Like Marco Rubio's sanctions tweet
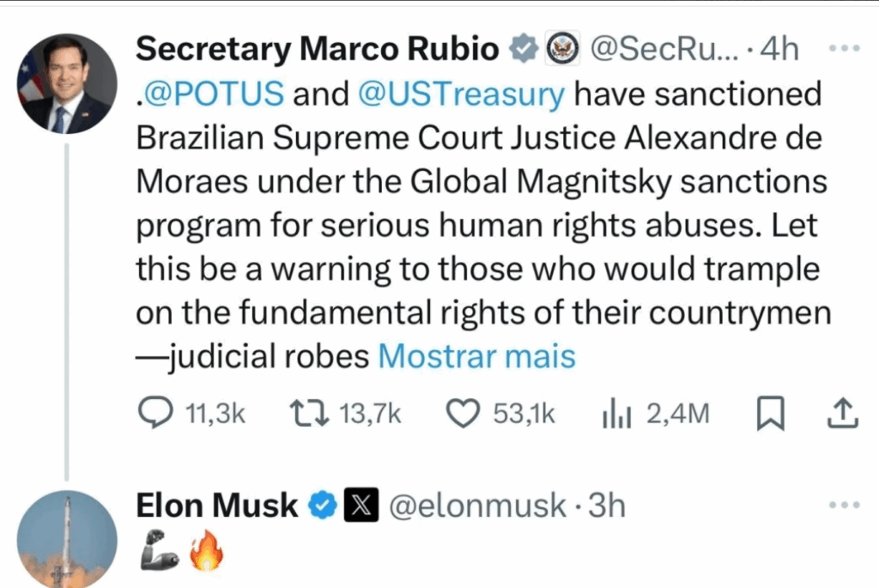 [x=464, y=414]
